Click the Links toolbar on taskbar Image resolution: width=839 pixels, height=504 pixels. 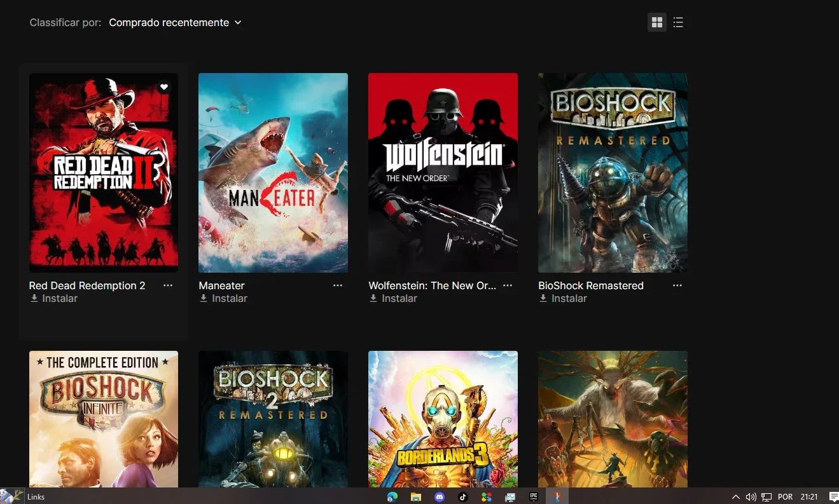(36, 497)
